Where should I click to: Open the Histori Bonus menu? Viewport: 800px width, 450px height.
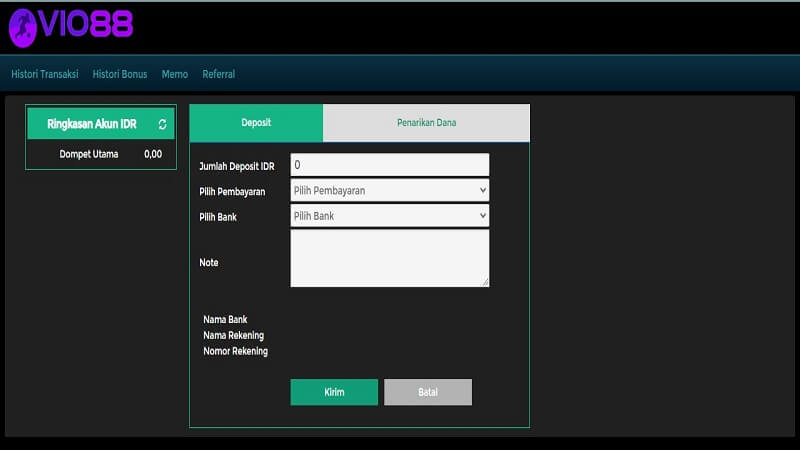(120, 74)
